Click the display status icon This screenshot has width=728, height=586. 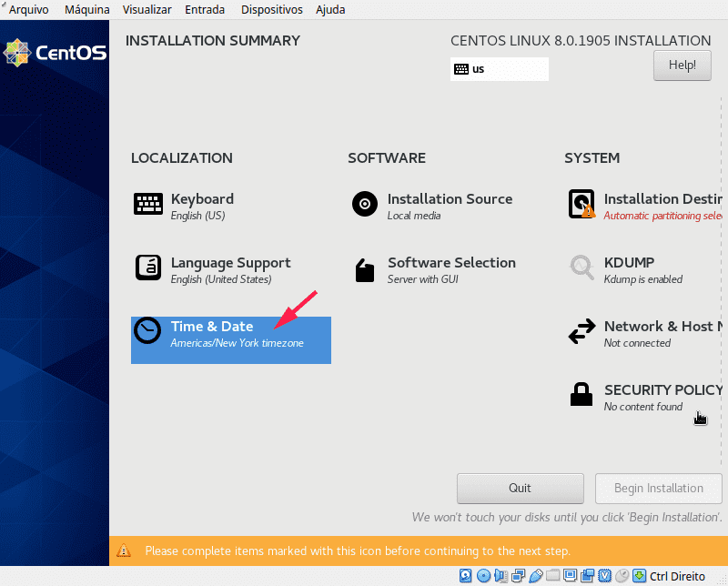click(x=571, y=576)
